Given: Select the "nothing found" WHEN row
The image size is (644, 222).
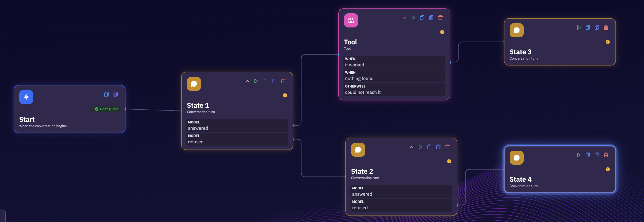Looking at the screenshot, I should [x=394, y=76].
